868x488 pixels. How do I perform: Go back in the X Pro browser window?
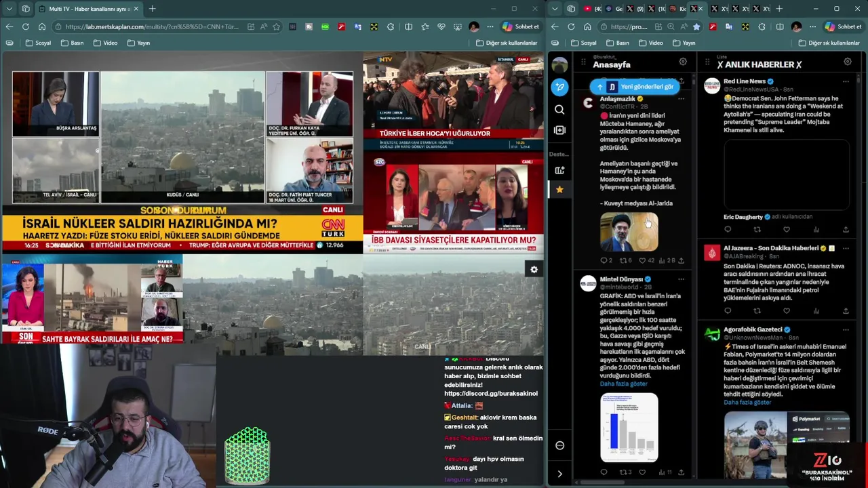tap(555, 26)
